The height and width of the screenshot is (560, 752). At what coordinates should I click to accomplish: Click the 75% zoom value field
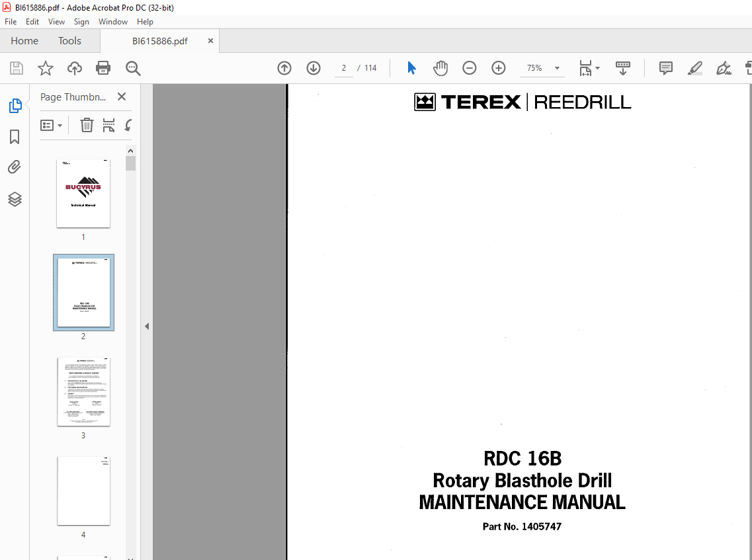click(x=535, y=68)
